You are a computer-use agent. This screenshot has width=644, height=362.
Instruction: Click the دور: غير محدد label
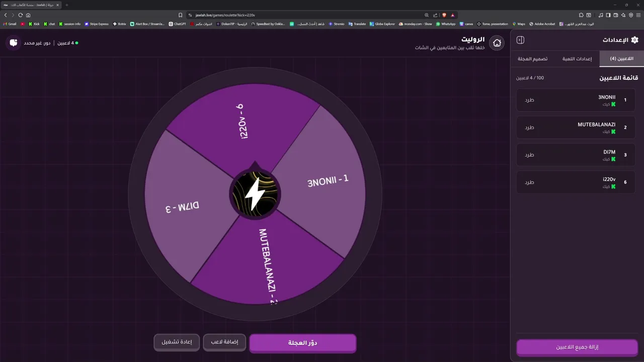tap(37, 43)
